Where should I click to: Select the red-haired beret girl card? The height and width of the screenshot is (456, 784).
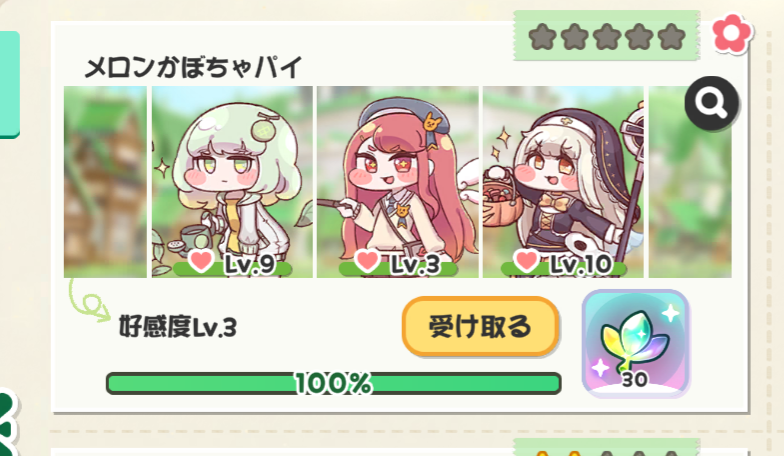click(x=398, y=182)
